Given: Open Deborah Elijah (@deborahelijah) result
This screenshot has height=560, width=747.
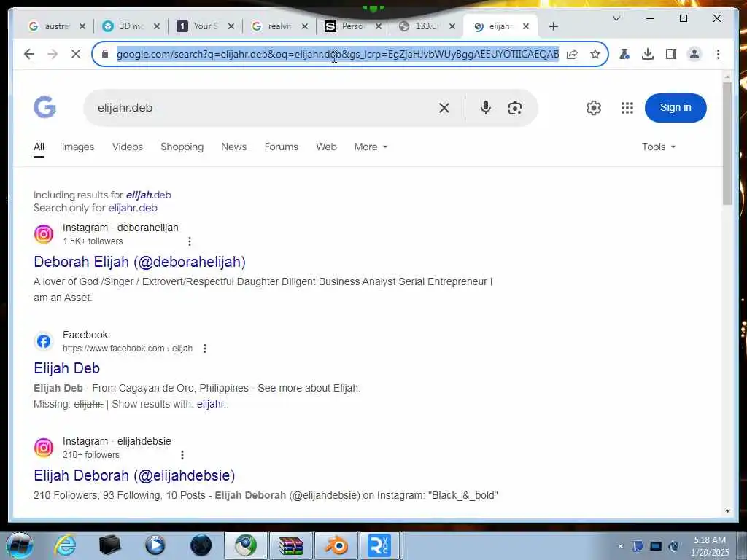Looking at the screenshot, I should (x=139, y=262).
